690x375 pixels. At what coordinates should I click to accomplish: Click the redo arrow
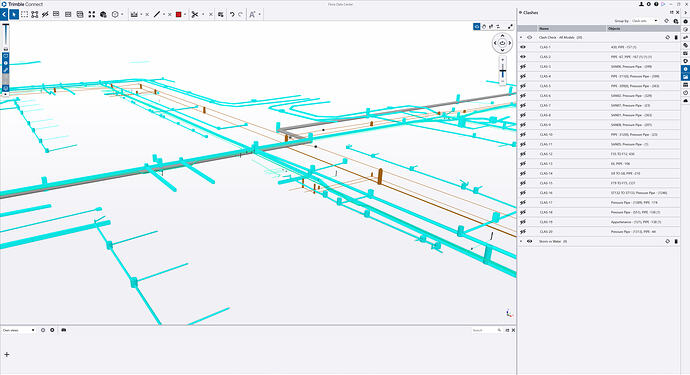click(x=240, y=15)
